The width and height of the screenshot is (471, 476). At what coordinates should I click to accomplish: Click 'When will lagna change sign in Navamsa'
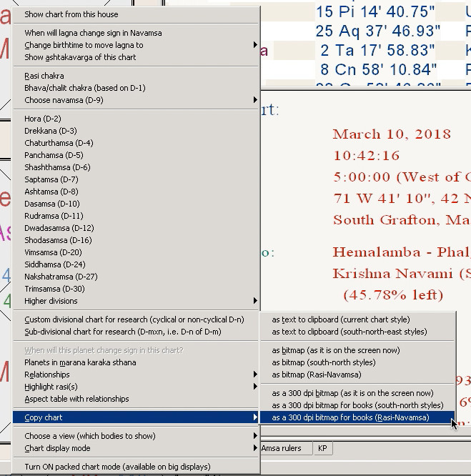point(93,33)
